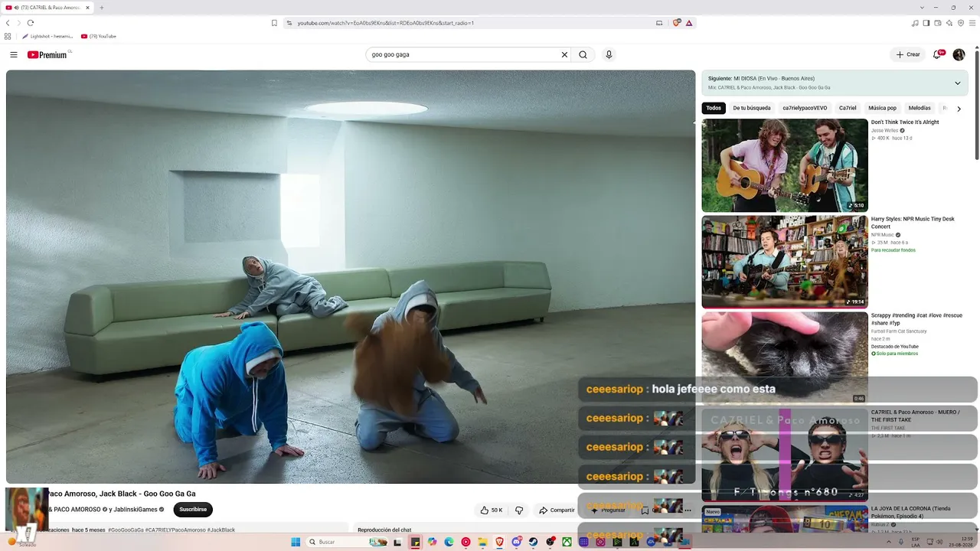Open Brave browser from the taskbar

pyautogui.click(x=499, y=542)
